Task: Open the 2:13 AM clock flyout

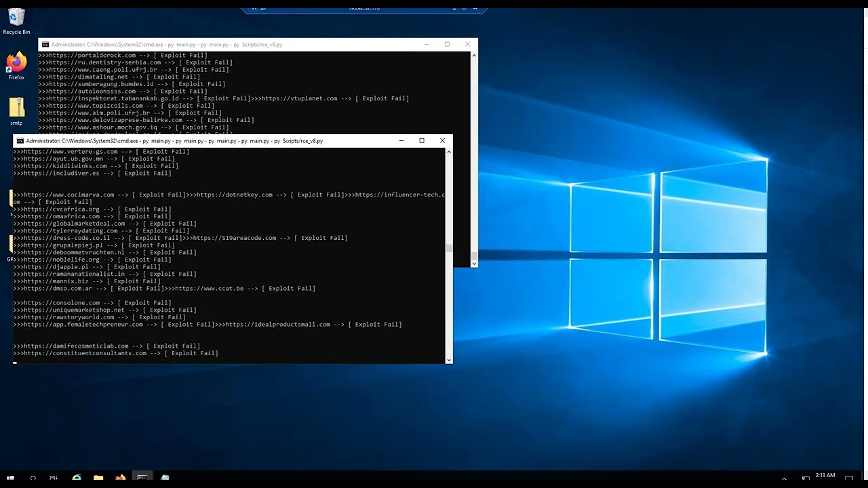Action: coord(825,476)
